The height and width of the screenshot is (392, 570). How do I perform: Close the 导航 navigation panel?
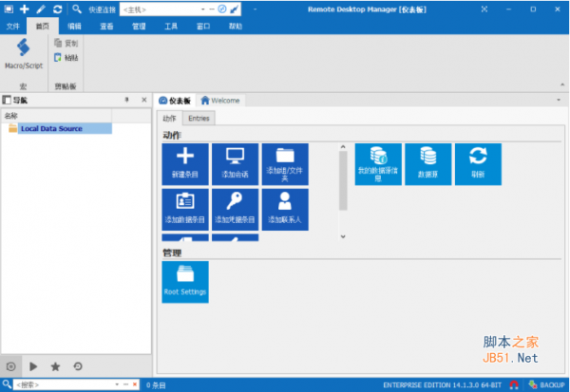(x=144, y=100)
